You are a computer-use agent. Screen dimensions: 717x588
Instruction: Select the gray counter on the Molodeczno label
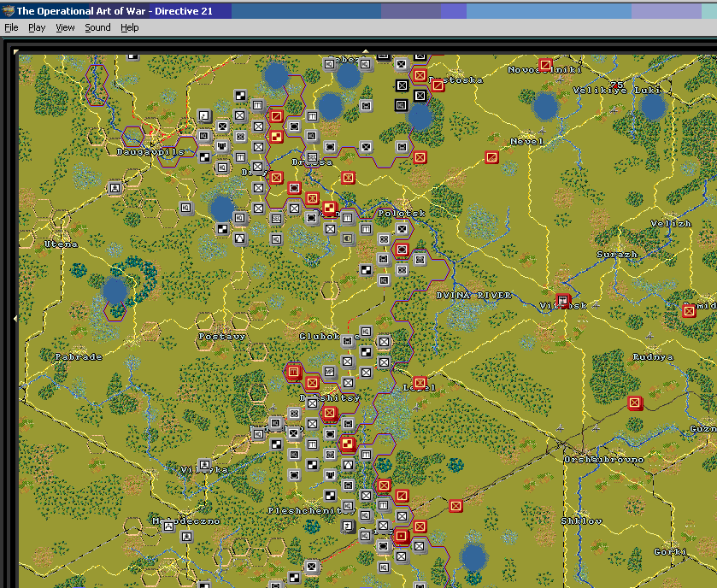pos(168,526)
